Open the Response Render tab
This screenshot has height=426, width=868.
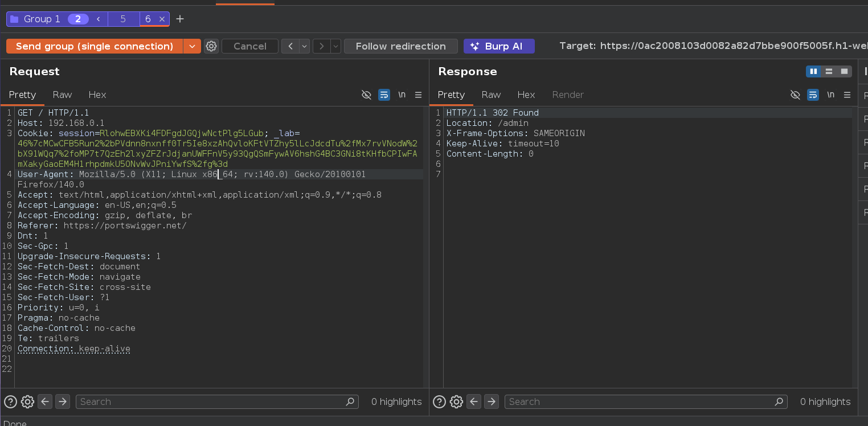tap(568, 95)
